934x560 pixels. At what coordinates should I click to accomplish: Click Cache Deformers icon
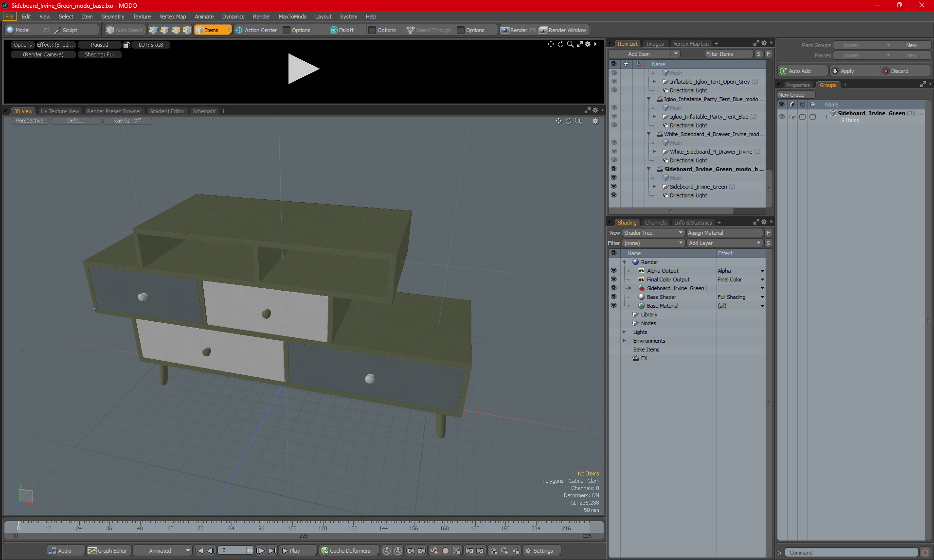324,551
